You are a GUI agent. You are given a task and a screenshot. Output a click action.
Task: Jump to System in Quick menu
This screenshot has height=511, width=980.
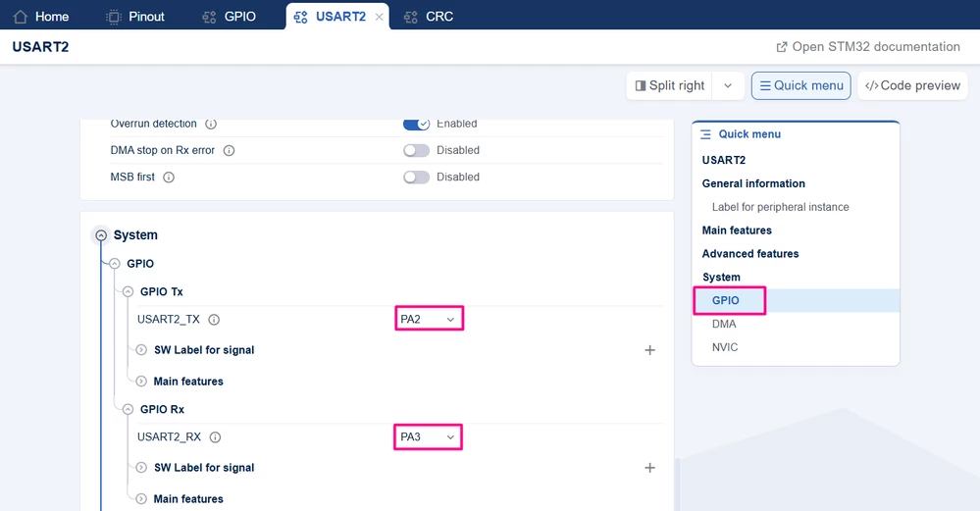[721, 278]
